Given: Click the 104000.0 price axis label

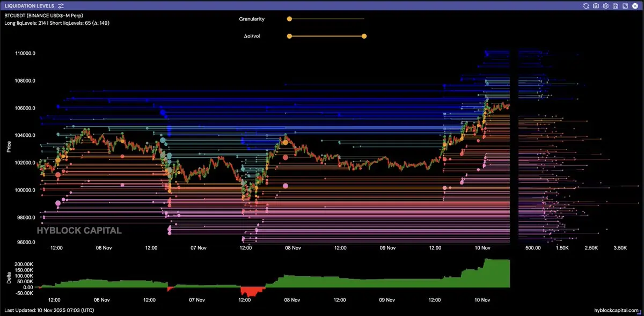Looking at the screenshot, I should pos(25,136).
